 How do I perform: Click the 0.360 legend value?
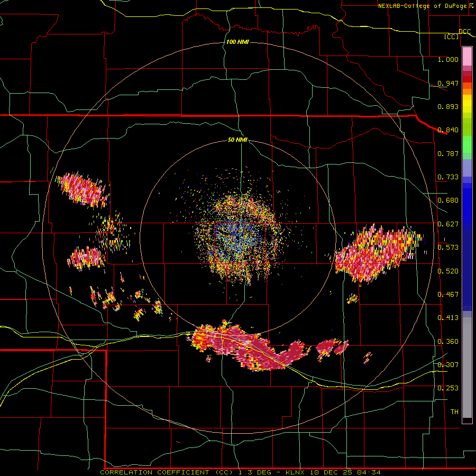point(448,342)
